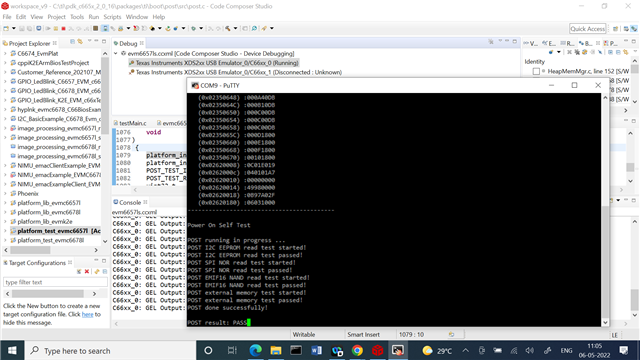The width and height of the screenshot is (640, 360).
Task: Expand the C6674_EvmPlat project
Action: 5,53
